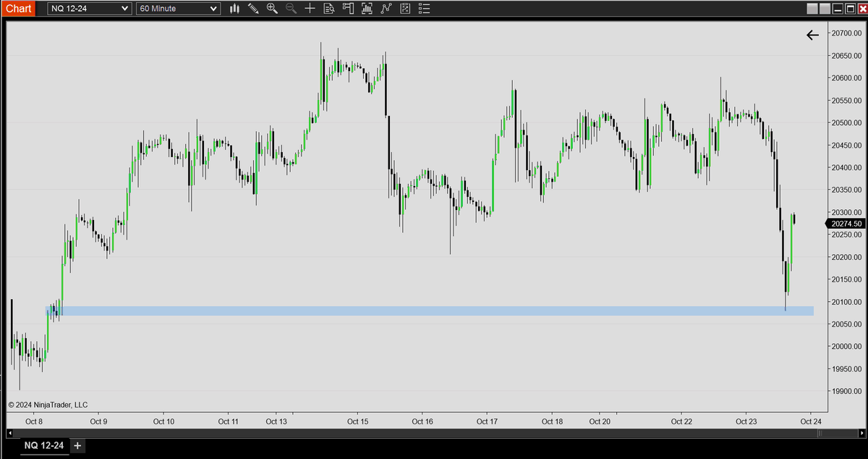This screenshot has width=868, height=459.
Task: Click the 20274.50 current price marker
Action: pos(846,224)
